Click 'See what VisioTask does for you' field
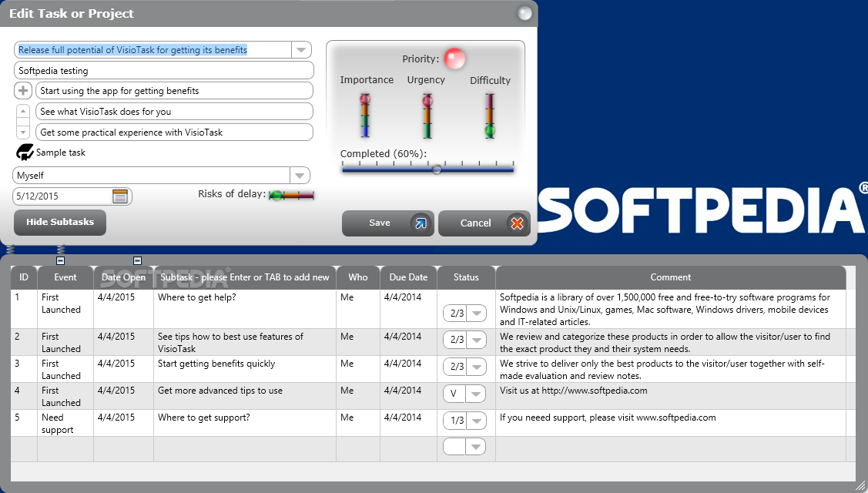 click(174, 112)
